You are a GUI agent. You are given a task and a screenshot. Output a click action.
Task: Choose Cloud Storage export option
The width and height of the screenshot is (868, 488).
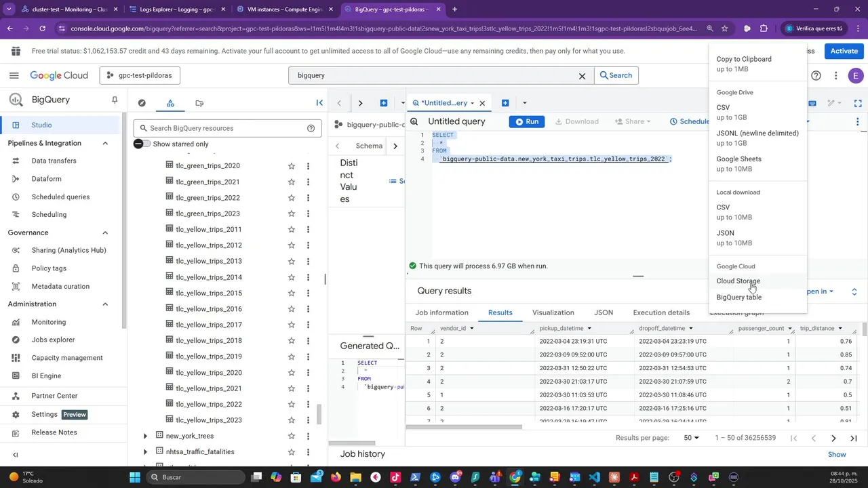[757, 281]
